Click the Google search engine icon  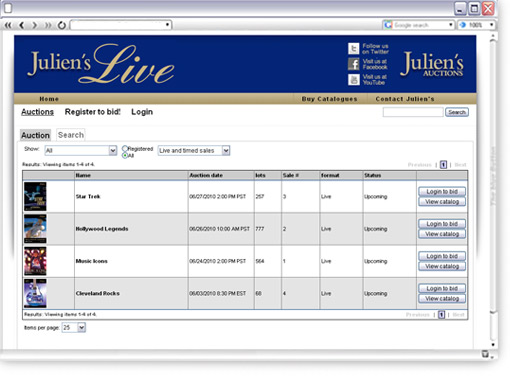(388, 25)
